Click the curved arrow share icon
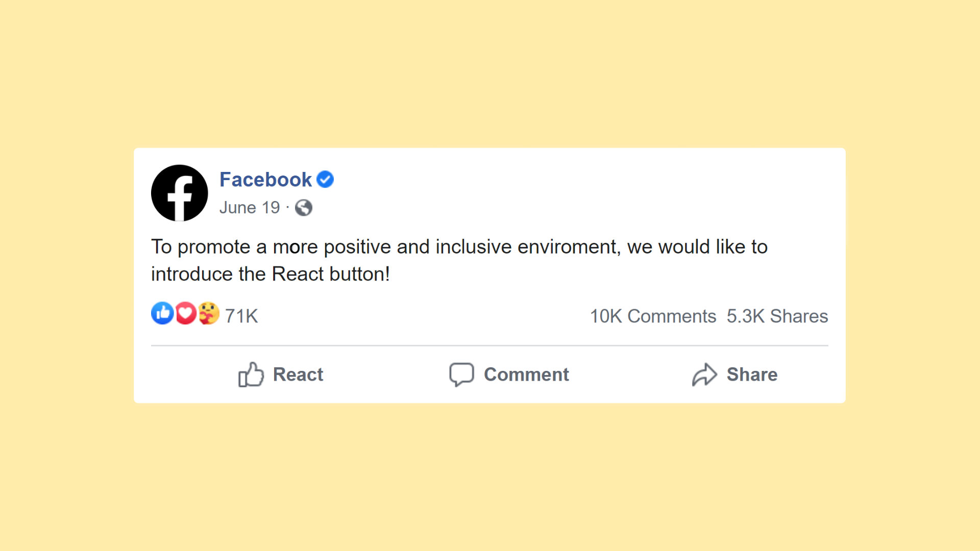Viewport: 980px width, 551px height. point(704,374)
